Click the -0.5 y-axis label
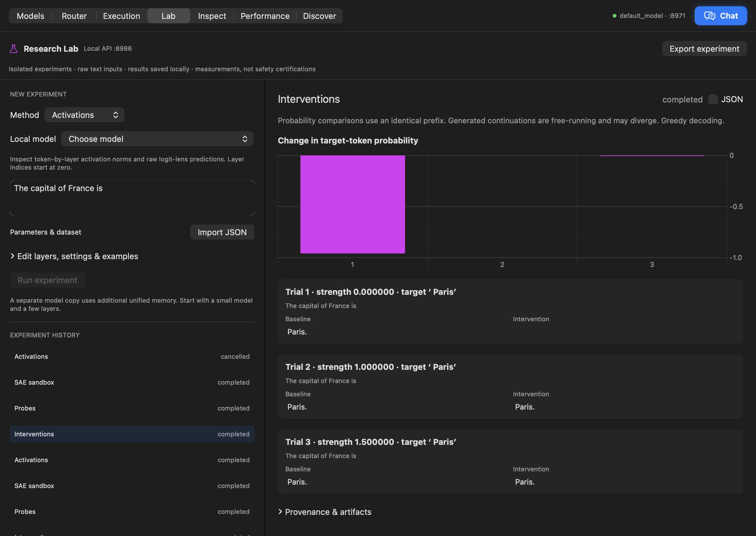 (x=736, y=207)
